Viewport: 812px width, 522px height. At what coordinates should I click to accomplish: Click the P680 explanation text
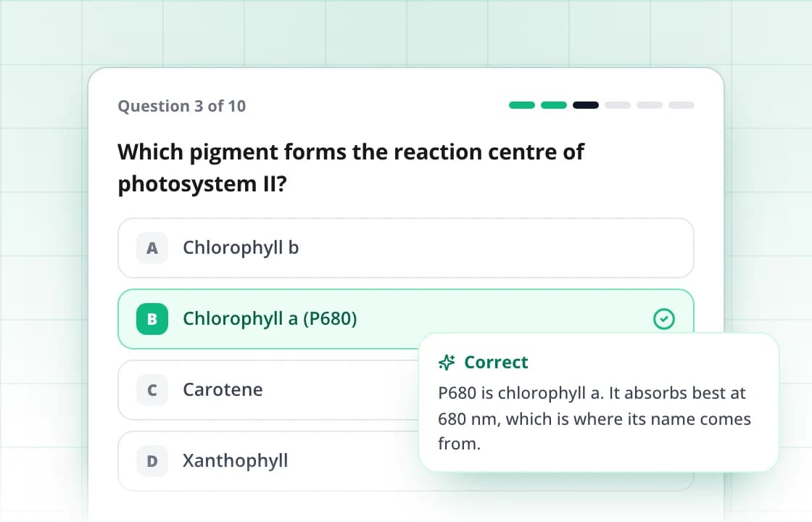tap(594, 418)
